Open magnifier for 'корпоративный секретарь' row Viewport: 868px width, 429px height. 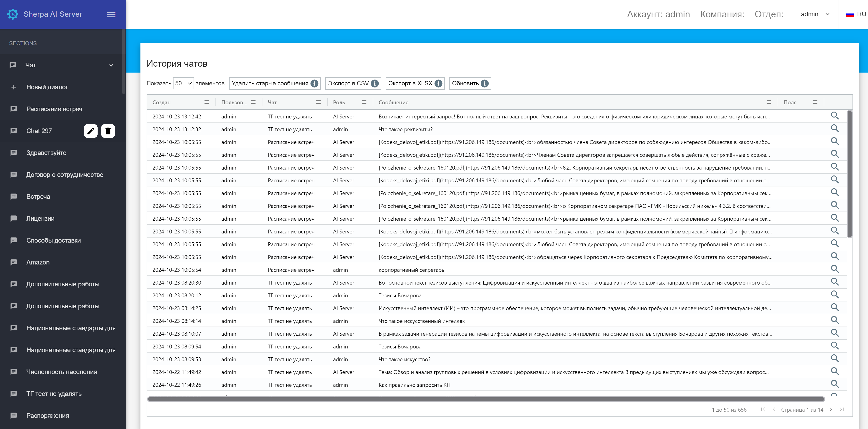pyautogui.click(x=834, y=269)
